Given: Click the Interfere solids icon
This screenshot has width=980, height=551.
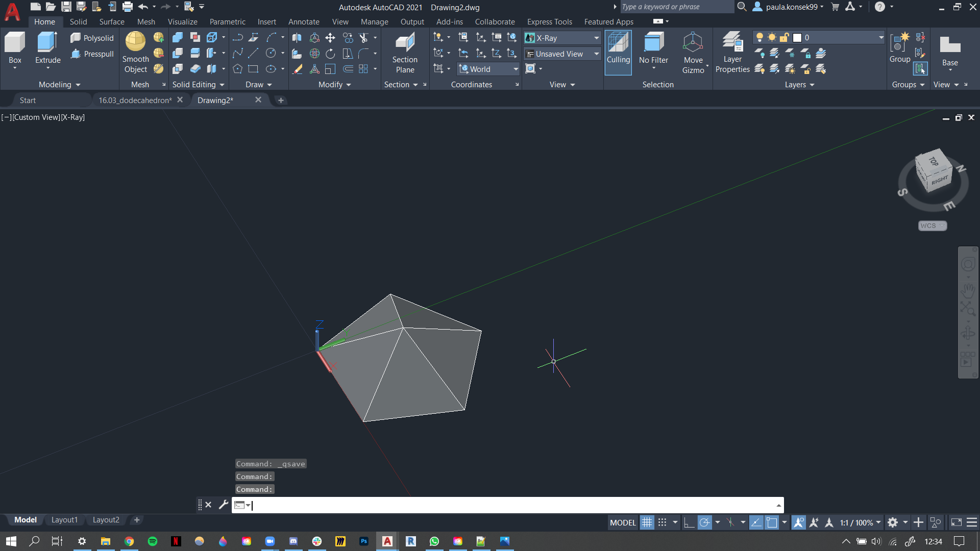Looking at the screenshot, I should (195, 37).
